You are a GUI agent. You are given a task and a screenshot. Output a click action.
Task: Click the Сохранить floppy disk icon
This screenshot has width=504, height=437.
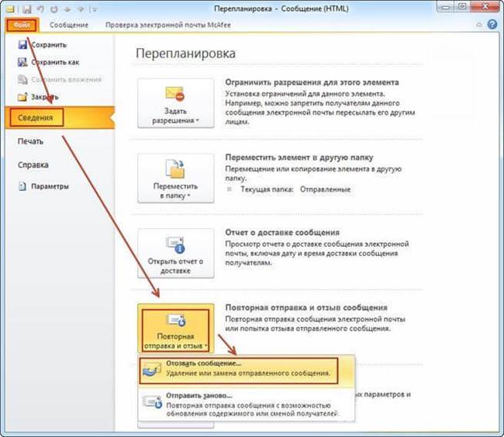22,45
